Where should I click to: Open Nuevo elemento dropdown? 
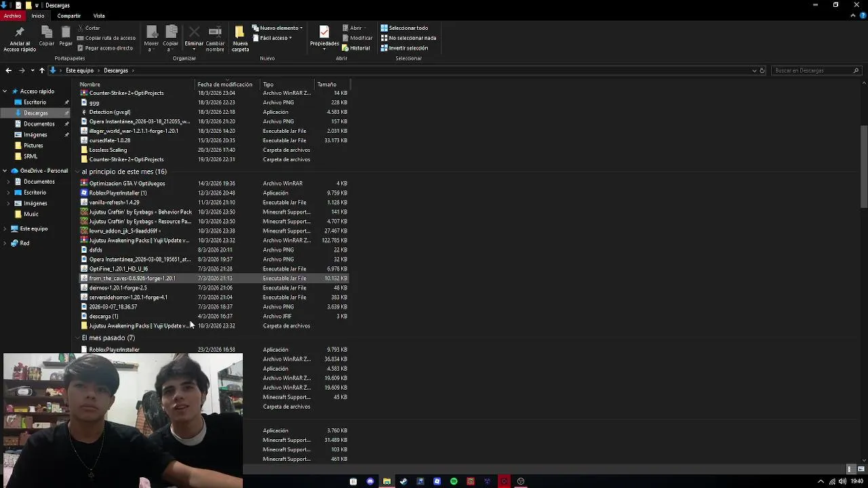click(277, 28)
